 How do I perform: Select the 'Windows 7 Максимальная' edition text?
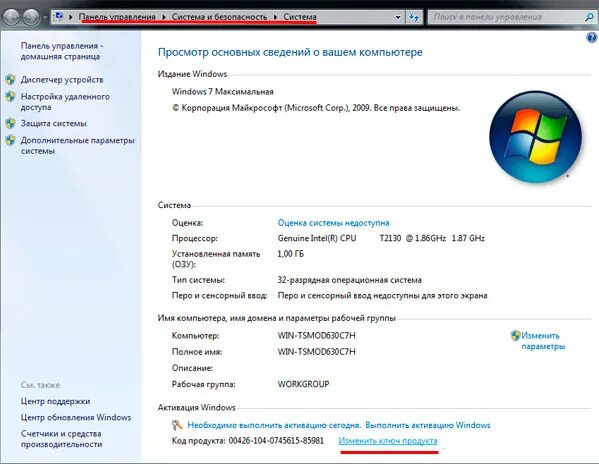click(x=223, y=92)
